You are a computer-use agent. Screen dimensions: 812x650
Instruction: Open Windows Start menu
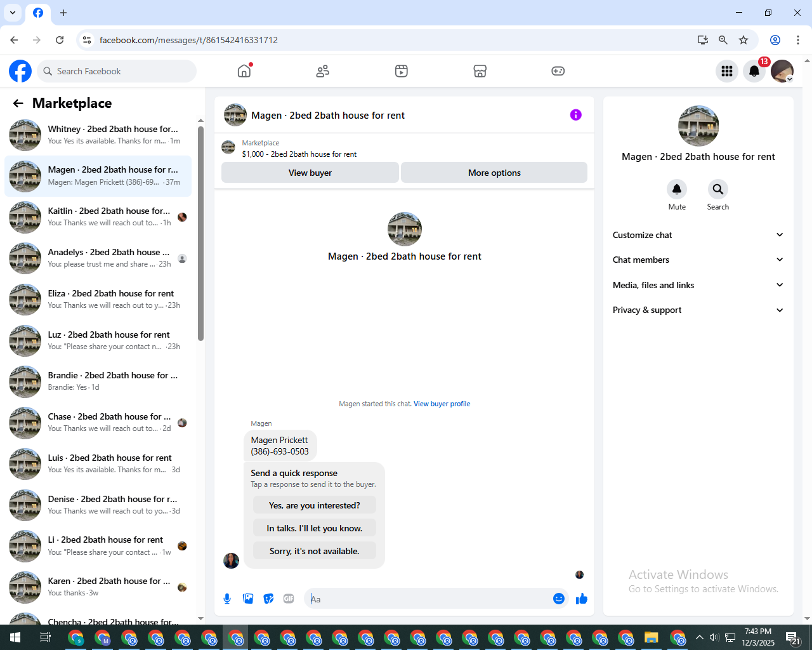tap(15, 637)
